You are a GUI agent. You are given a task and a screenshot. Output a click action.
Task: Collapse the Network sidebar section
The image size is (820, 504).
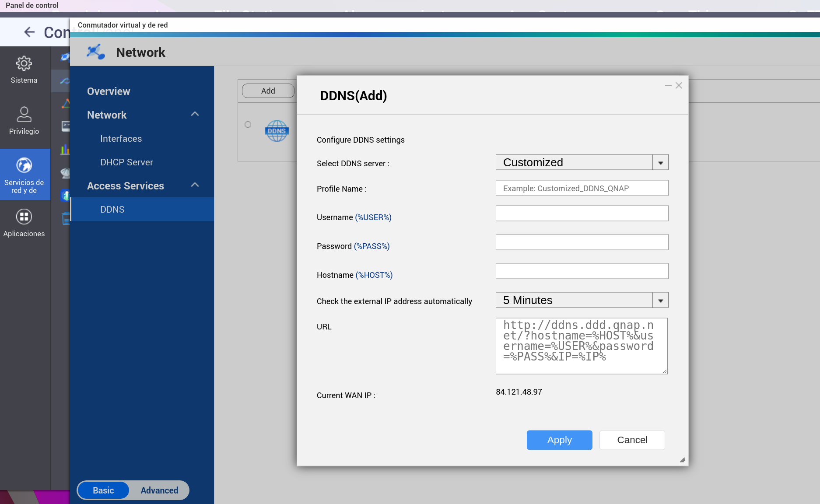[195, 115]
